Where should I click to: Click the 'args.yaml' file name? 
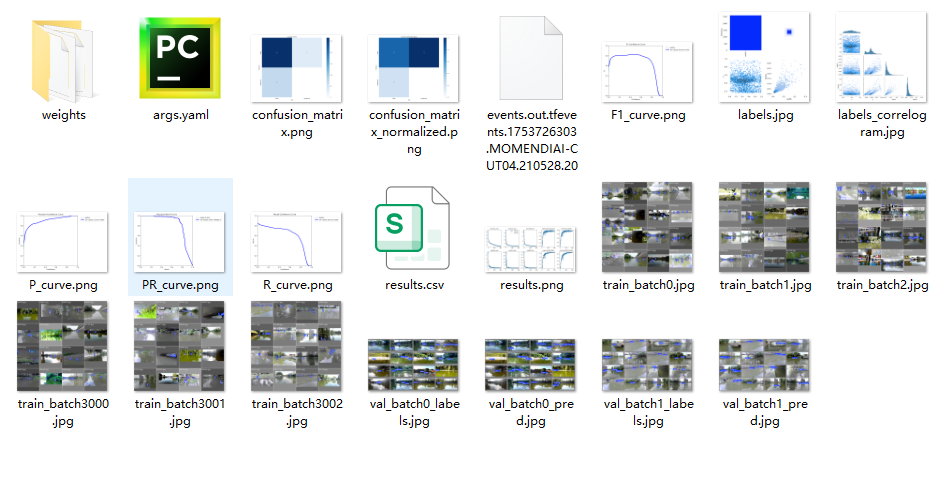180,115
